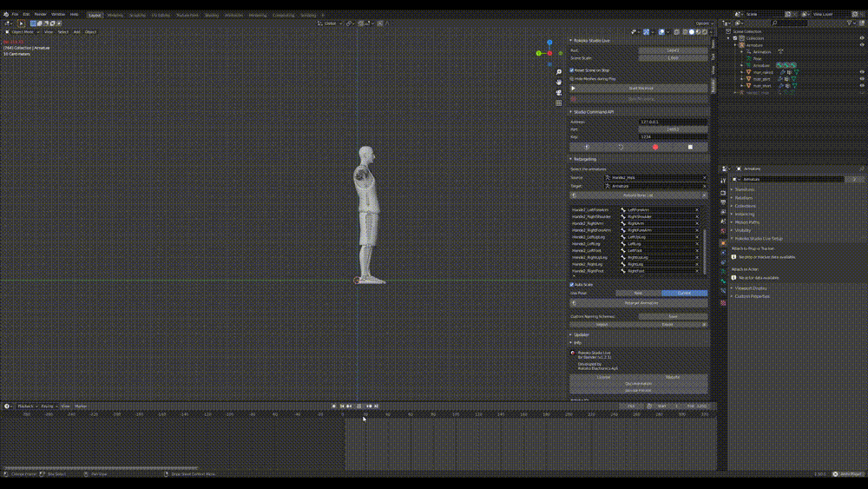
Task: Select the Current option for Use Pose
Action: 685,293
